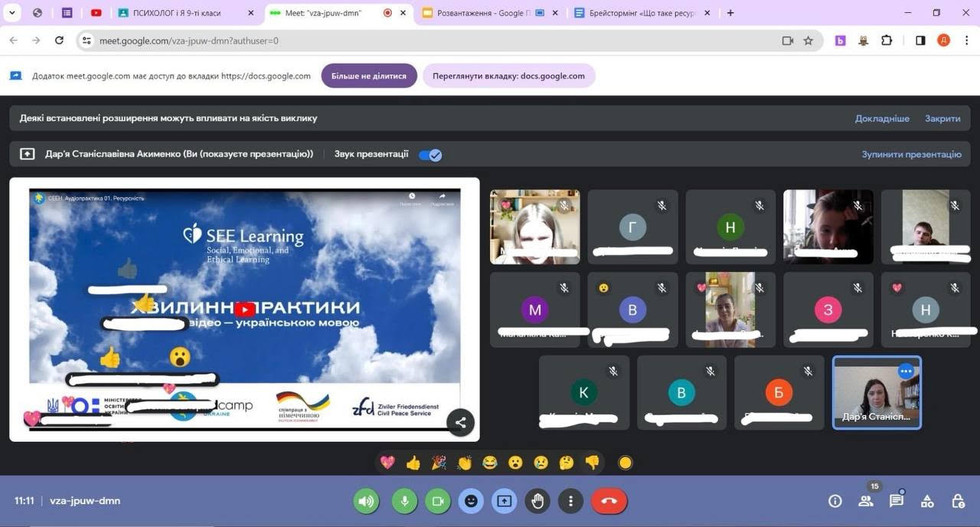Send the laughing face reaction

coord(490,463)
